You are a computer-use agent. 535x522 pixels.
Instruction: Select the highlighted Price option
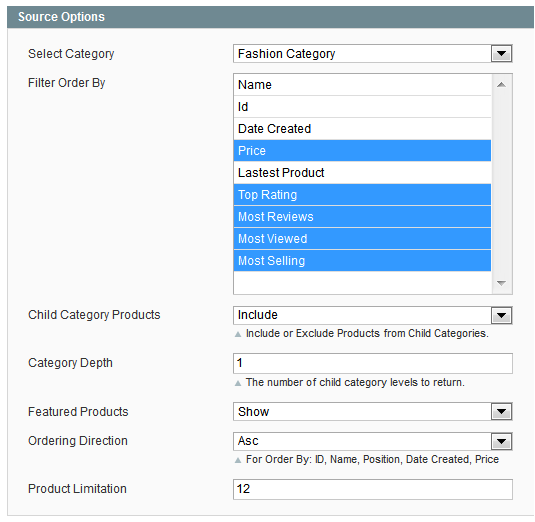point(362,150)
